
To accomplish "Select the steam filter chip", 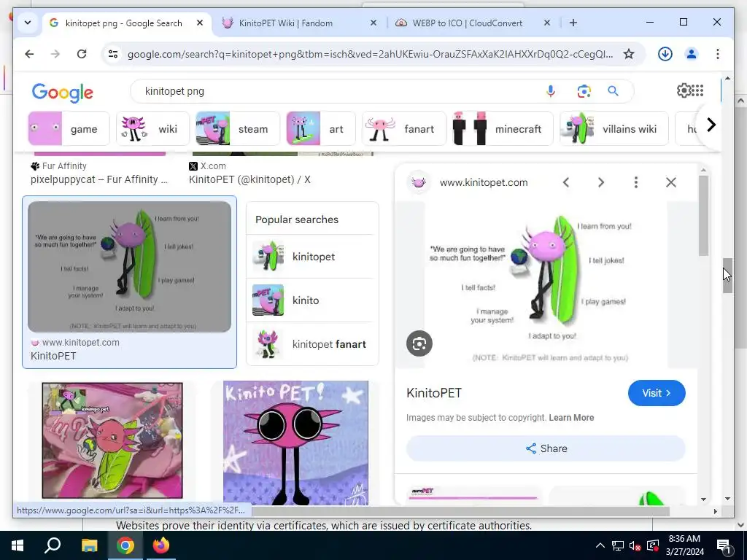I will pyautogui.click(x=238, y=128).
